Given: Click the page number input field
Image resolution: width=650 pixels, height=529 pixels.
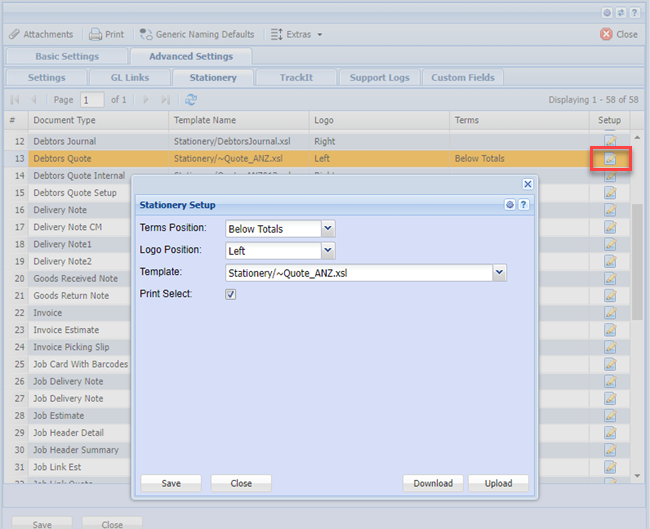Looking at the screenshot, I should [92, 100].
